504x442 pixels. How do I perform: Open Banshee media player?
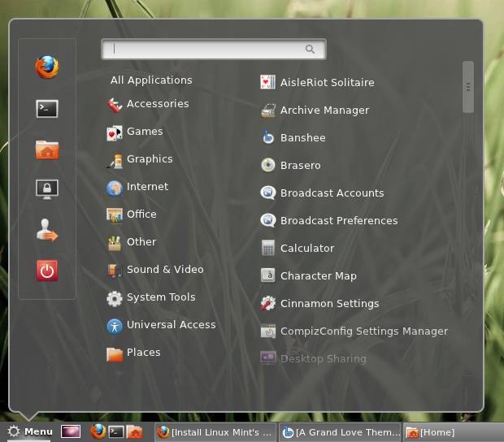coord(302,138)
